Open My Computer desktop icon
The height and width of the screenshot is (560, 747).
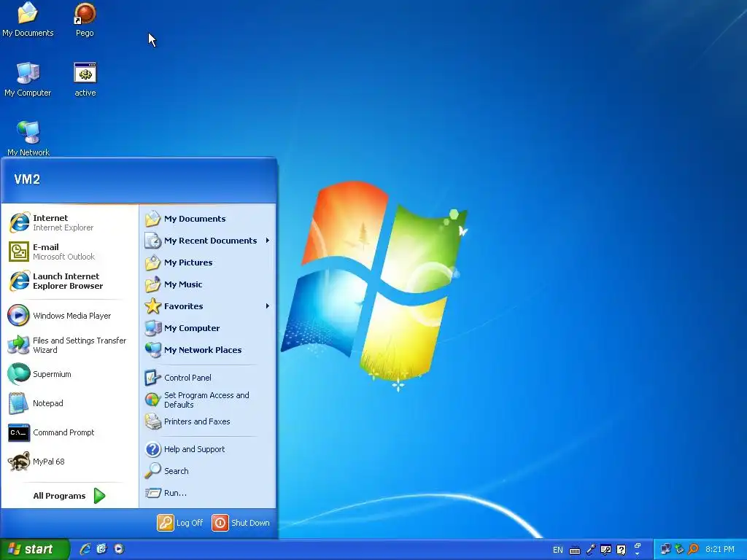(x=28, y=79)
